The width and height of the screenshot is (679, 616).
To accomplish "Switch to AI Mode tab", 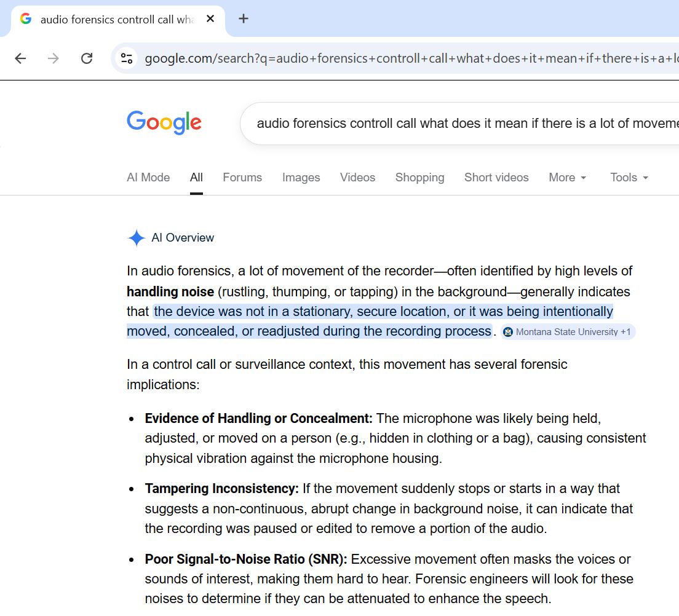I will 148,178.
